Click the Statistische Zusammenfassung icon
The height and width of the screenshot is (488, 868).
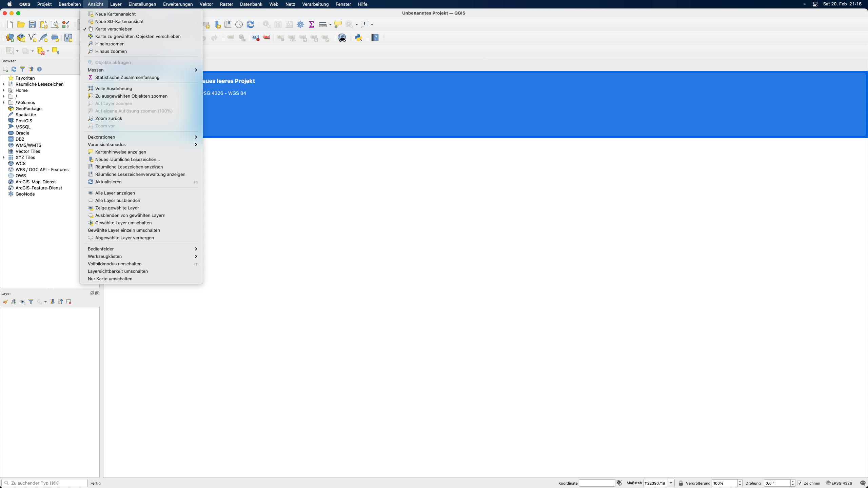(x=90, y=78)
